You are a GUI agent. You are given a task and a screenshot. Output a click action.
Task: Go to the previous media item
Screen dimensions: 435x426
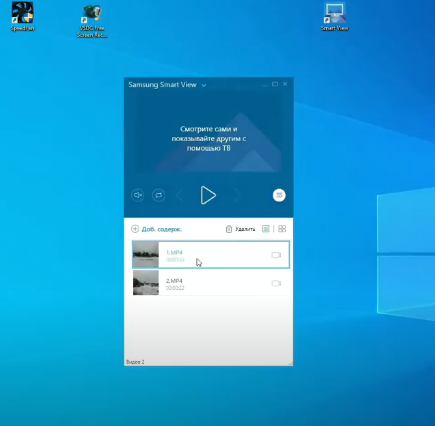(180, 195)
